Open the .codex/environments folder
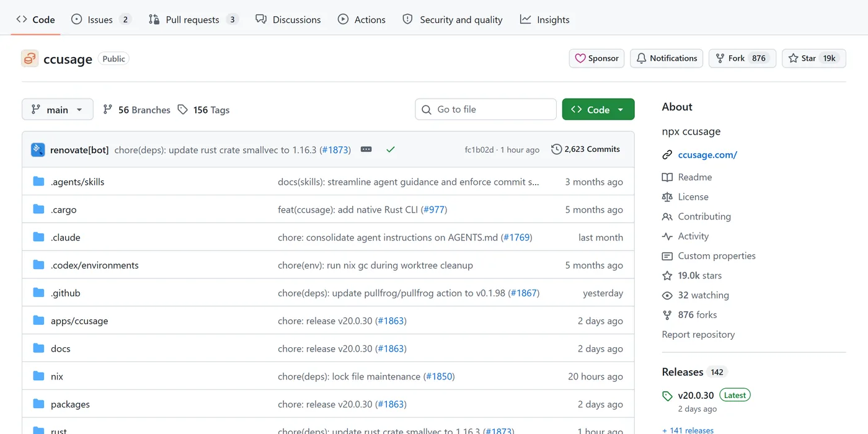 click(x=95, y=265)
